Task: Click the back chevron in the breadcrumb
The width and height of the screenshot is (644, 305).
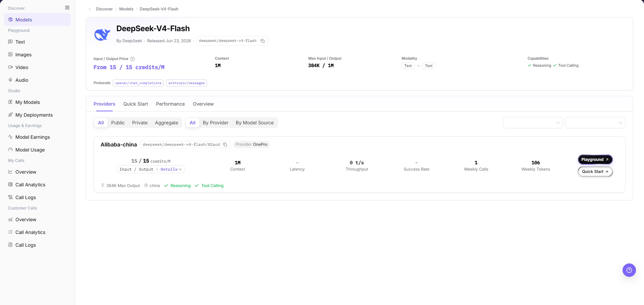Action: pos(90,9)
